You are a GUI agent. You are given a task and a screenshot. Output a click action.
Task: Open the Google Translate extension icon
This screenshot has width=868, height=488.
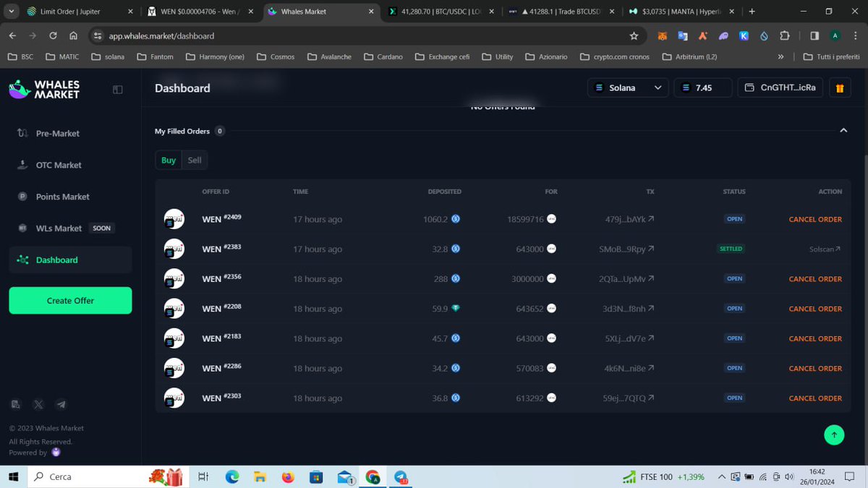(x=682, y=35)
